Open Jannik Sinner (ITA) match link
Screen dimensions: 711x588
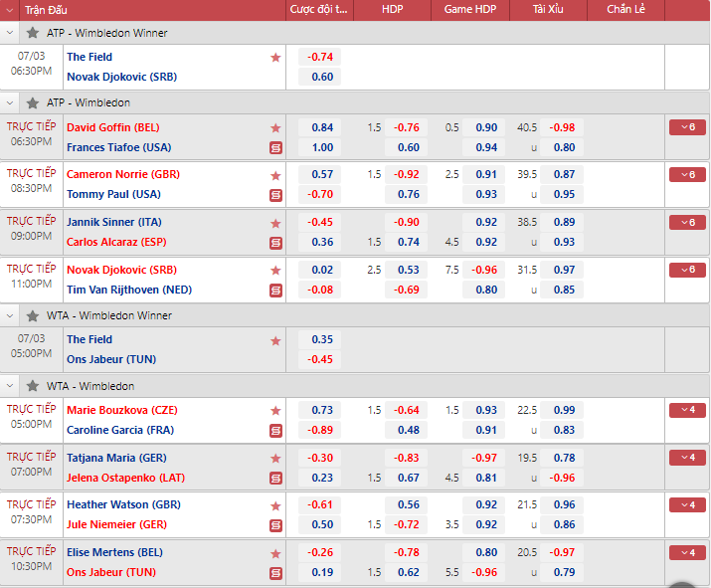pos(113,222)
